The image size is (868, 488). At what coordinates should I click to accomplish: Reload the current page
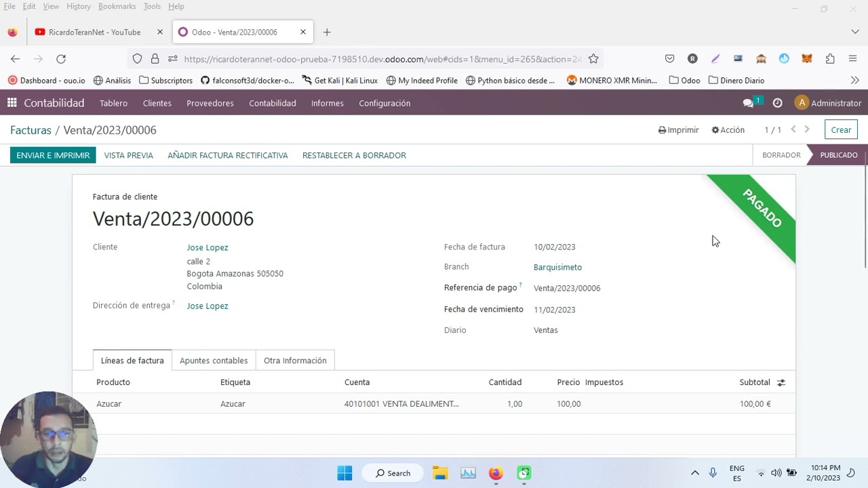61,59
